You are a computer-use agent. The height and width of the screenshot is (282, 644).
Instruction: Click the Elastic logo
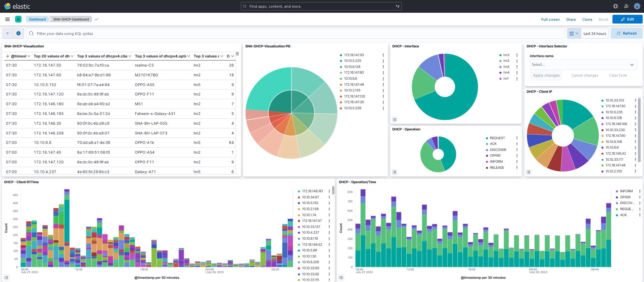[17, 6]
